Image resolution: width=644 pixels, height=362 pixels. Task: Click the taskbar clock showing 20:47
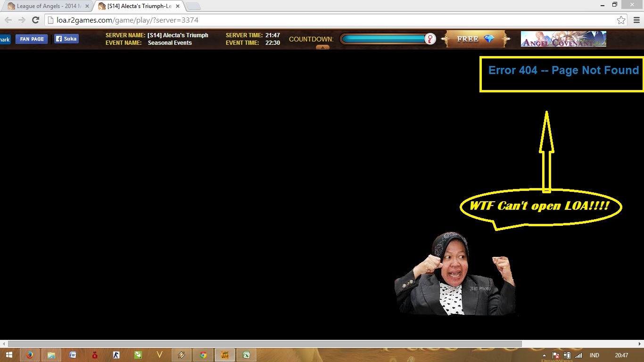coord(621,355)
